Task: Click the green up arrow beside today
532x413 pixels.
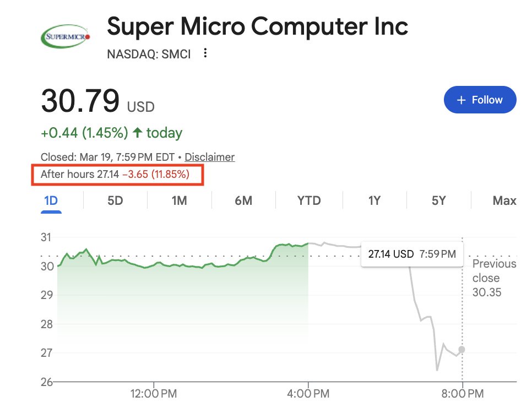Action: (137, 133)
